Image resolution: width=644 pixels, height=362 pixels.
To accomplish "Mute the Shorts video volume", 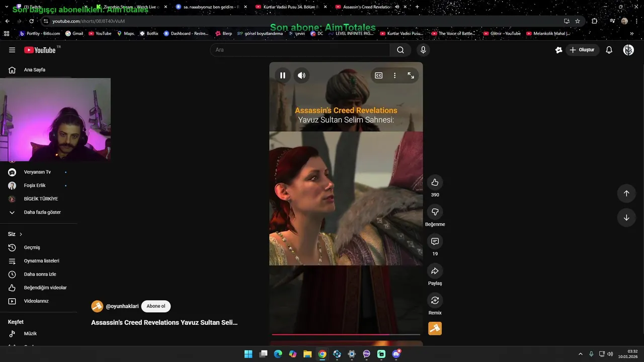I will coord(301,75).
